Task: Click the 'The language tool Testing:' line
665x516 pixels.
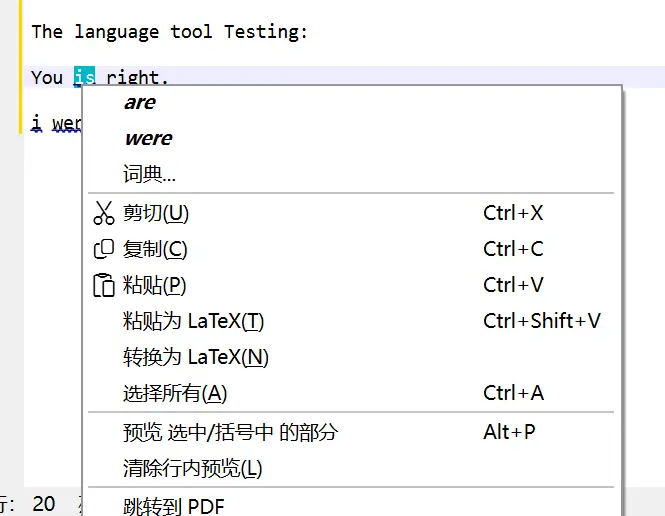Action: point(169,31)
